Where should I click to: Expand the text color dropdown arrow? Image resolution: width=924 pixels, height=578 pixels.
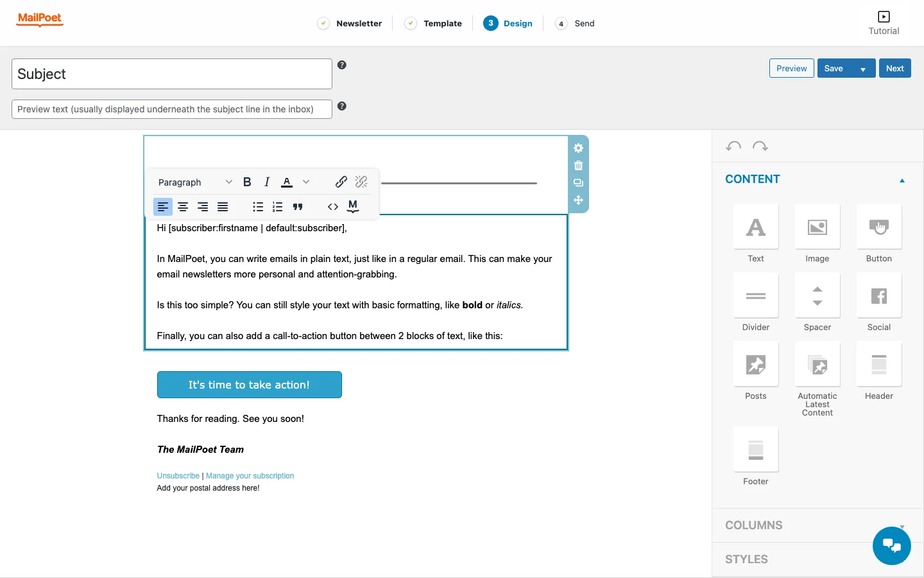(306, 182)
